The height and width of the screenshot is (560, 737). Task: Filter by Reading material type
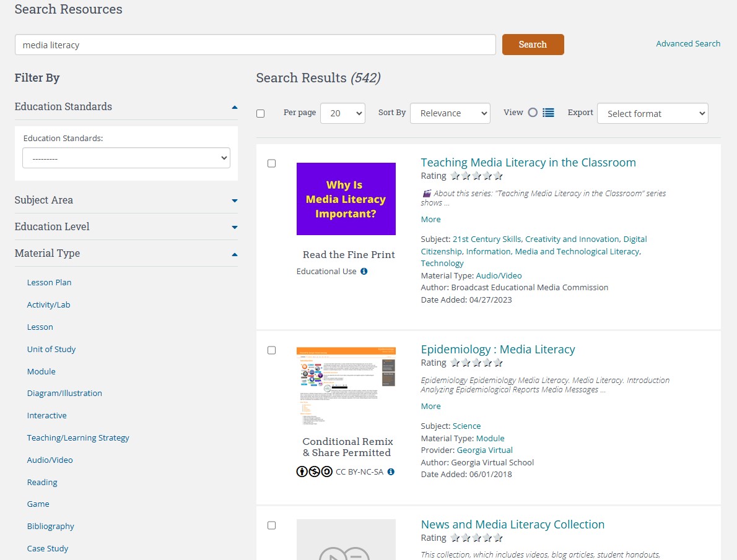tap(42, 482)
